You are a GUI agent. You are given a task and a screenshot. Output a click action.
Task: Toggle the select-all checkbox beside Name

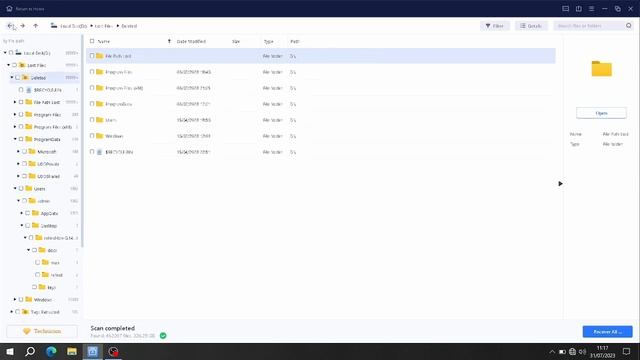point(92,41)
